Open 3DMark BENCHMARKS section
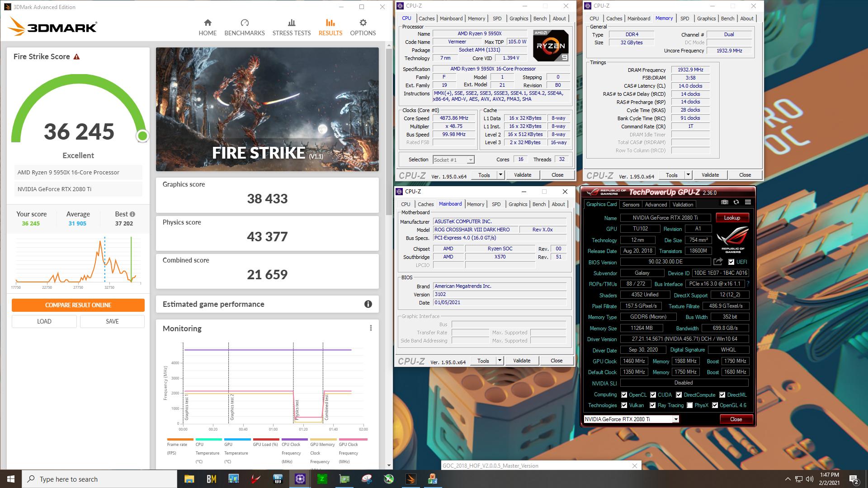Image resolution: width=868 pixels, height=488 pixels. [245, 28]
